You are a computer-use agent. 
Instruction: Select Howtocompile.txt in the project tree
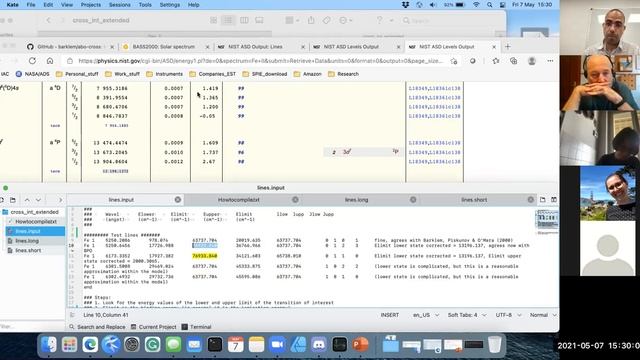point(36,222)
